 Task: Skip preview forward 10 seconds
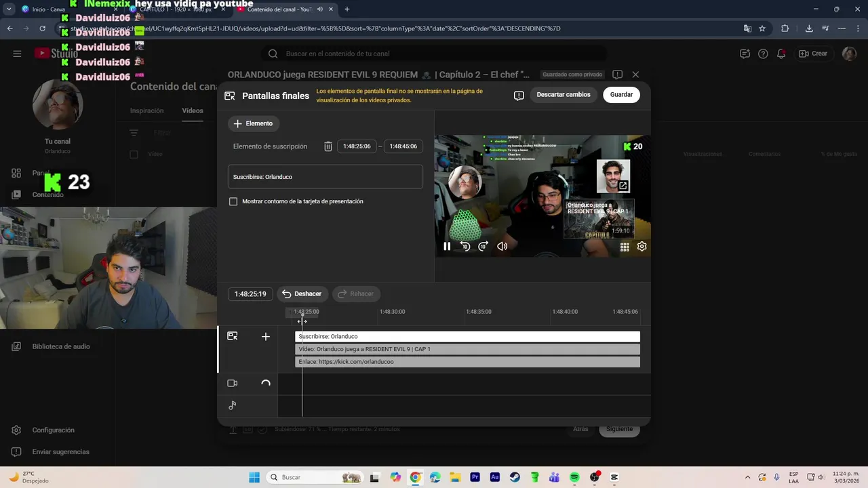483,246
